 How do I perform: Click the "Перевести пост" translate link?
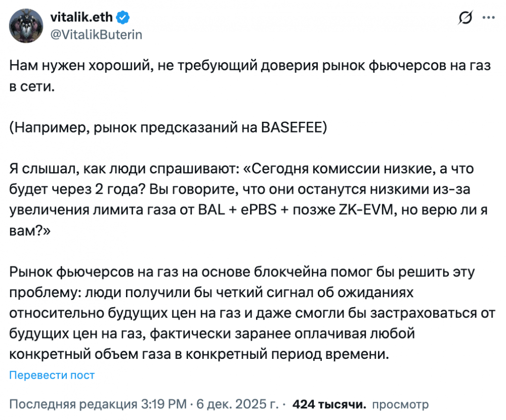point(52,375)
